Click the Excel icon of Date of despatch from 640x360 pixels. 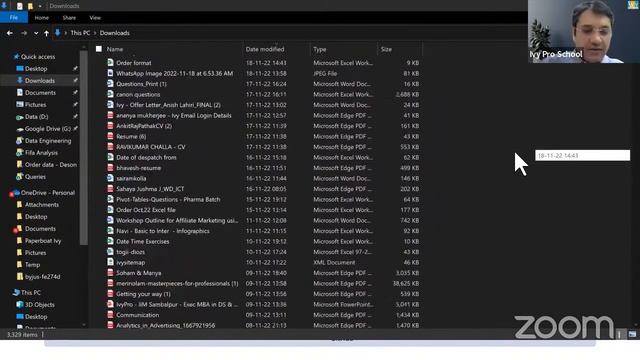coord(110,157)
